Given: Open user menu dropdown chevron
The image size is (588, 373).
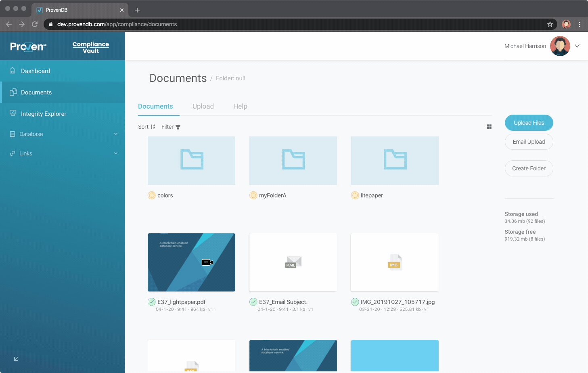Looking at the screenshot, I should 577,46.
